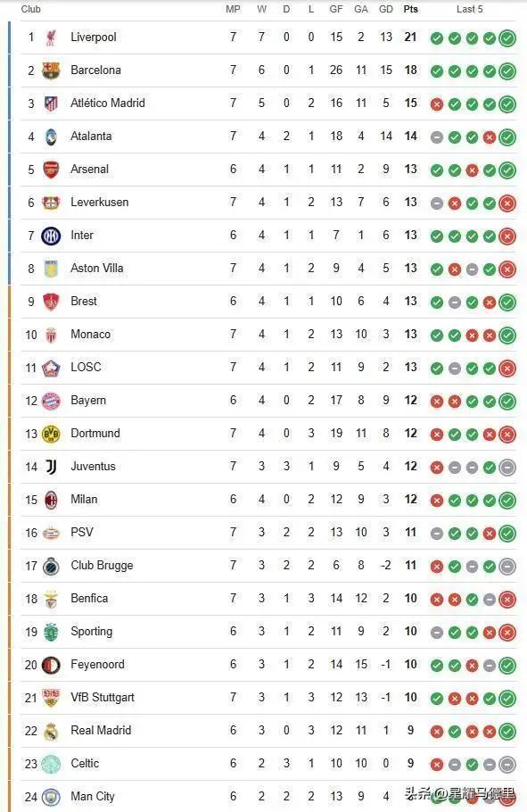Select the Atlético Madrid crest icon

tap(51, 104)
